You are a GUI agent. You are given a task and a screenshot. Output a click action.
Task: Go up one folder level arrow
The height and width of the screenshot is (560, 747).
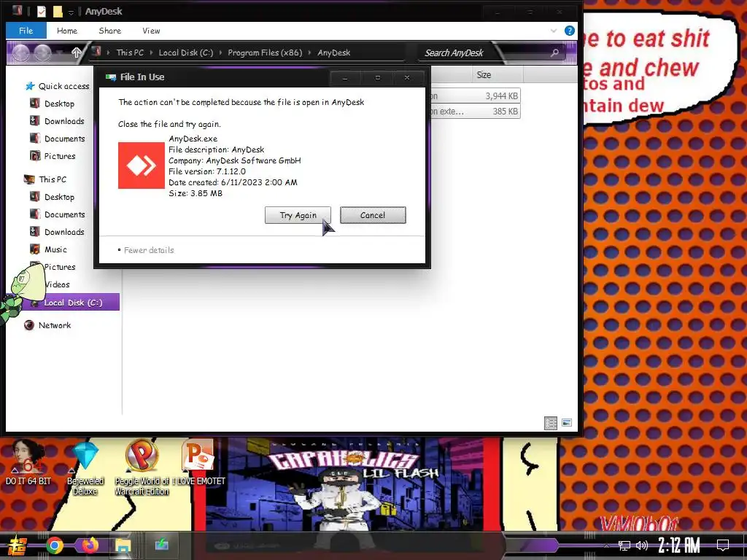(76, 52)
